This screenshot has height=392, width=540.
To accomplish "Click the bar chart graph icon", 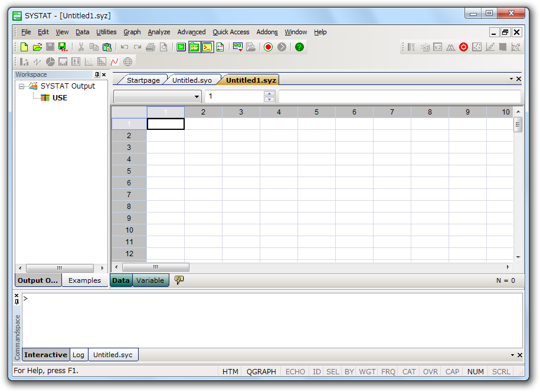I will 24,61.
